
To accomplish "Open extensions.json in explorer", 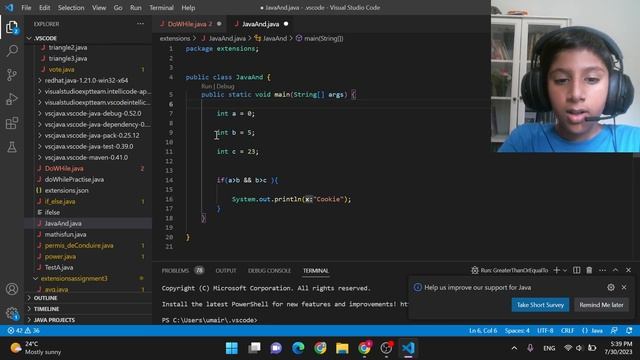I will click(66, 191).
